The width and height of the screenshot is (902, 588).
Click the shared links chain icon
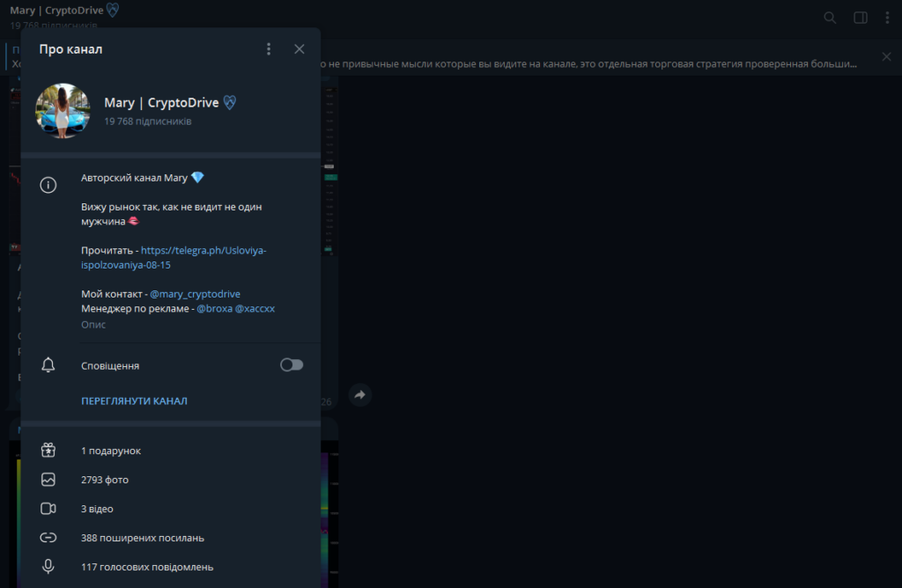point(48,538)
